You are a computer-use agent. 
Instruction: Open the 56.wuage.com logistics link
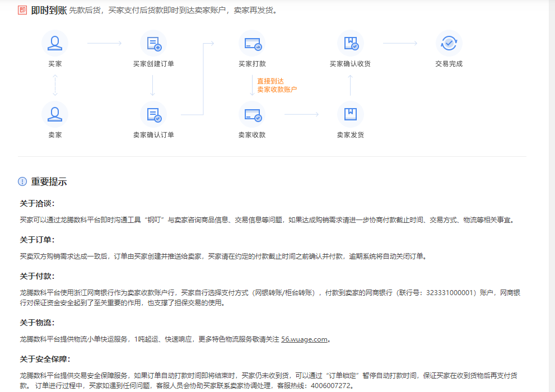(305, 339)
